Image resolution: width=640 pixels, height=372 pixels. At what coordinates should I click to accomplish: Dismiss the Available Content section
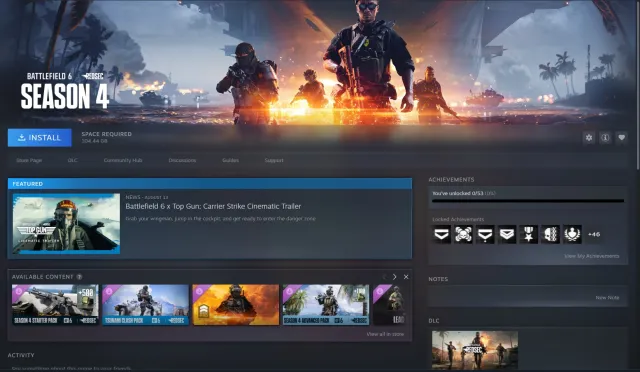pyautogui.click(x=406, y=277)
